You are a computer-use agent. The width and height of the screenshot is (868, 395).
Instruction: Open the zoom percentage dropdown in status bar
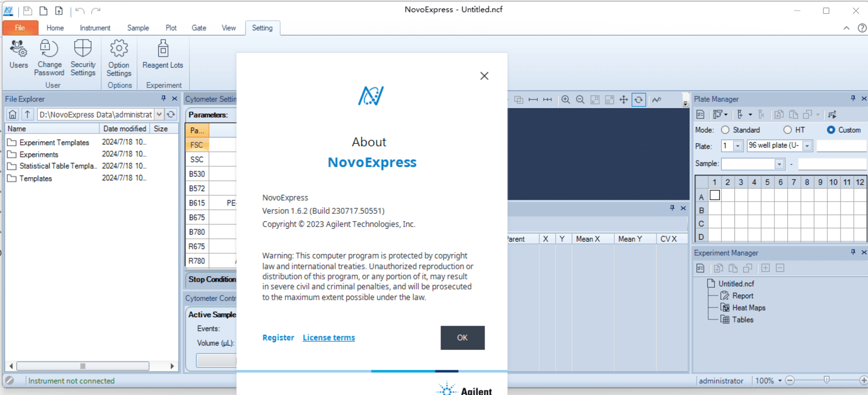point(780,381)
